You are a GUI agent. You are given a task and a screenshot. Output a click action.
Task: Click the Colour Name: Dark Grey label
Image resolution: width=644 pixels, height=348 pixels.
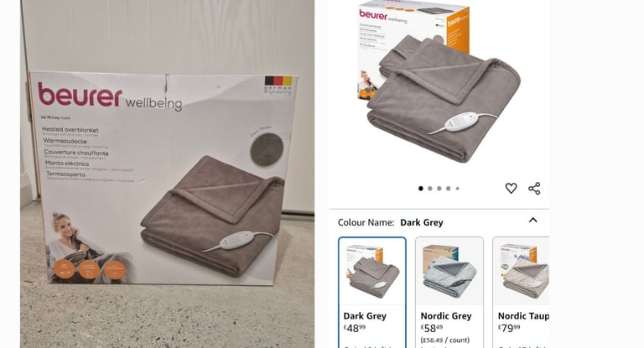tap(390, 222)
